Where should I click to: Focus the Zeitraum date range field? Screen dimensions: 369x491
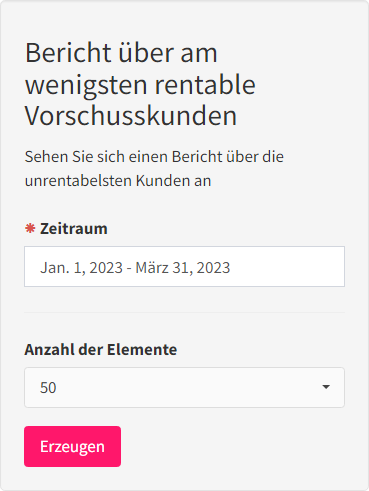[x=184, y=267]
